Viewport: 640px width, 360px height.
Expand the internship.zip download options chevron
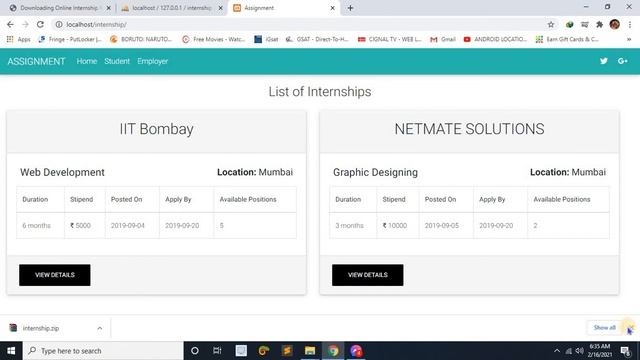(x=100, y=328)
